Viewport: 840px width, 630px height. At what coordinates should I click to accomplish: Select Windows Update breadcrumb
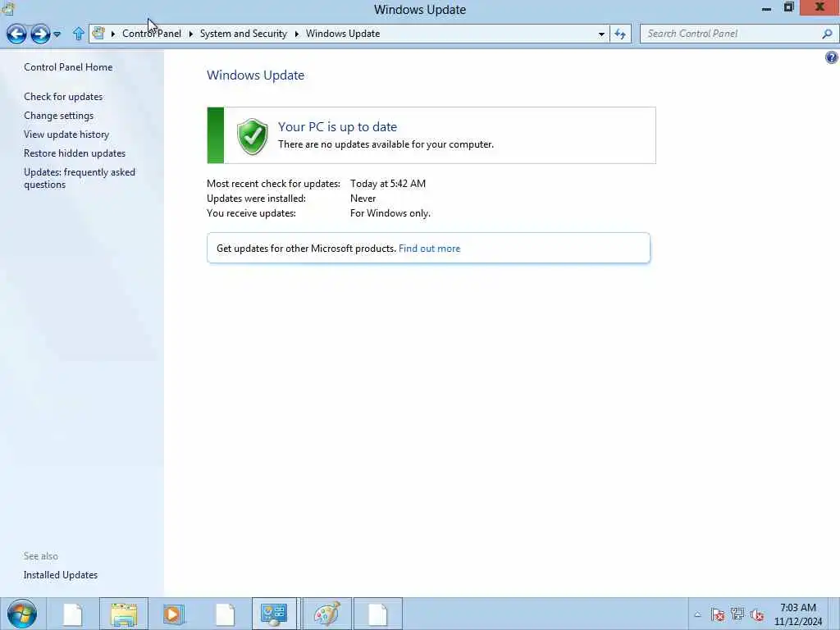point(343,33)
